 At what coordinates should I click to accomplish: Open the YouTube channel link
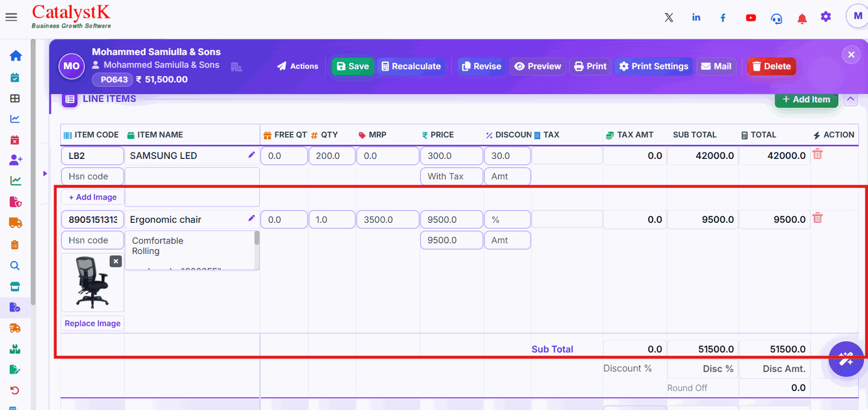[751, 18]
